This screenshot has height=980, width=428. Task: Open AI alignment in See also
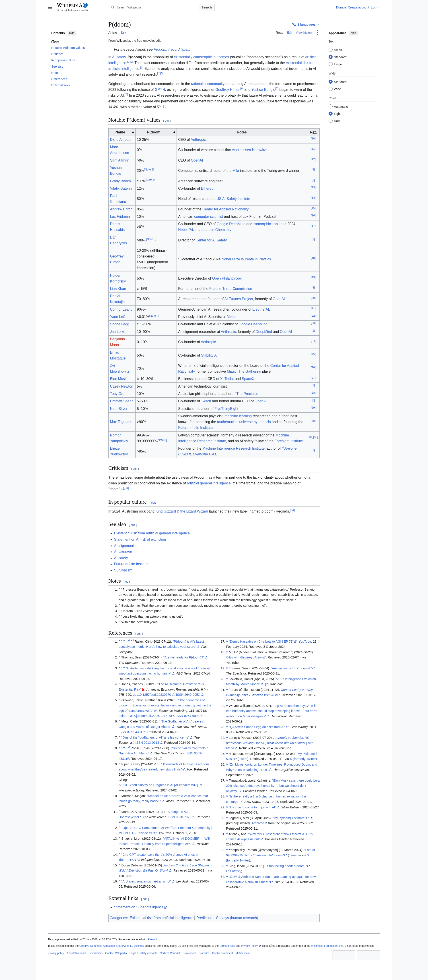(x=124, y=546)
